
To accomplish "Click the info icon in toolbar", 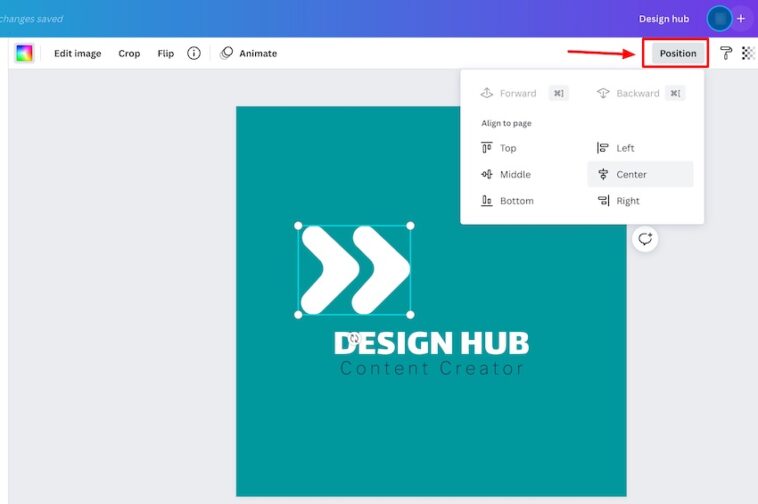I will 194,53.
